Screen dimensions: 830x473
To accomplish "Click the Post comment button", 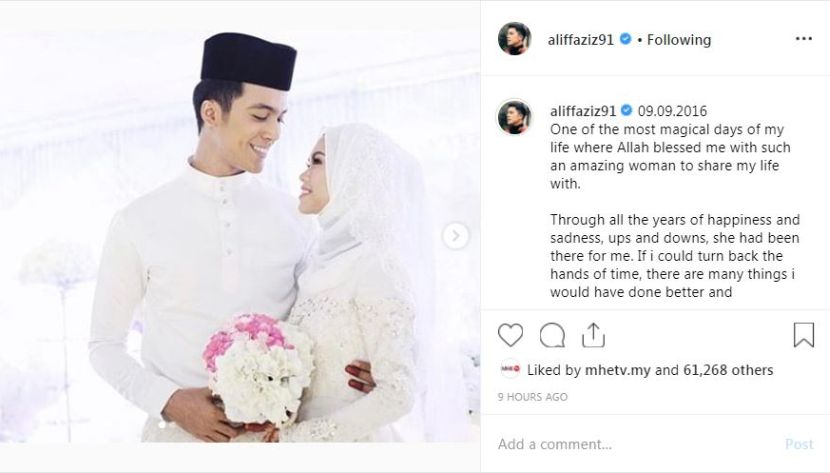I will 799,444.
